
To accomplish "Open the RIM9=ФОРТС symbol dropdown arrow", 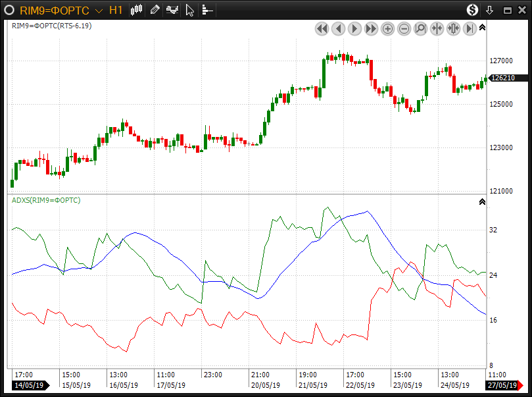I will [x=98, y=11].
